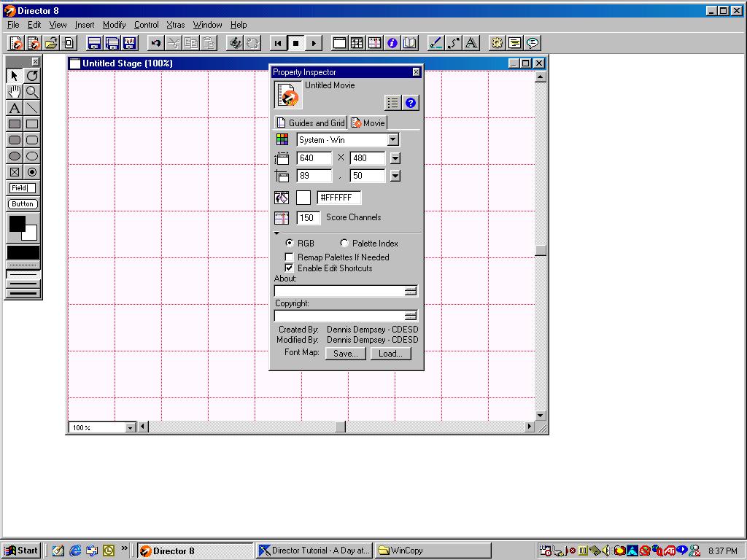Open the Message window speech bubble icon
747x560 pixels.
tap(533, 43)
